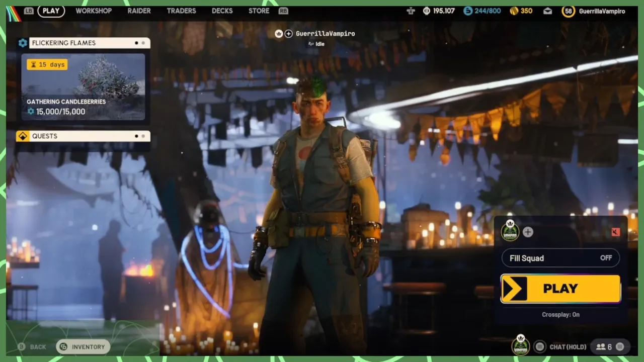Select the PLAY tab in top navigation
Image resolution: width=644 pixels, height=362 pixels.
51,11
